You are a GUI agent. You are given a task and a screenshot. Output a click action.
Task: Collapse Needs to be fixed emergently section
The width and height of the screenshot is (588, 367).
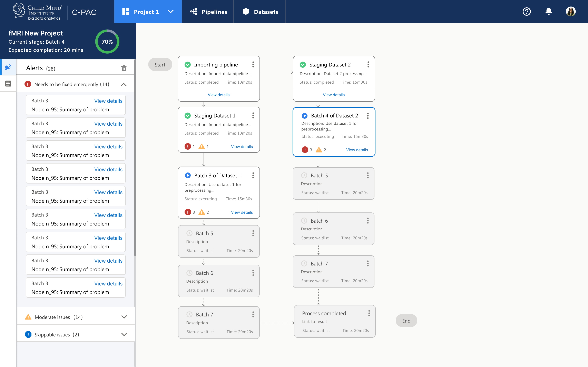(124, 84)
